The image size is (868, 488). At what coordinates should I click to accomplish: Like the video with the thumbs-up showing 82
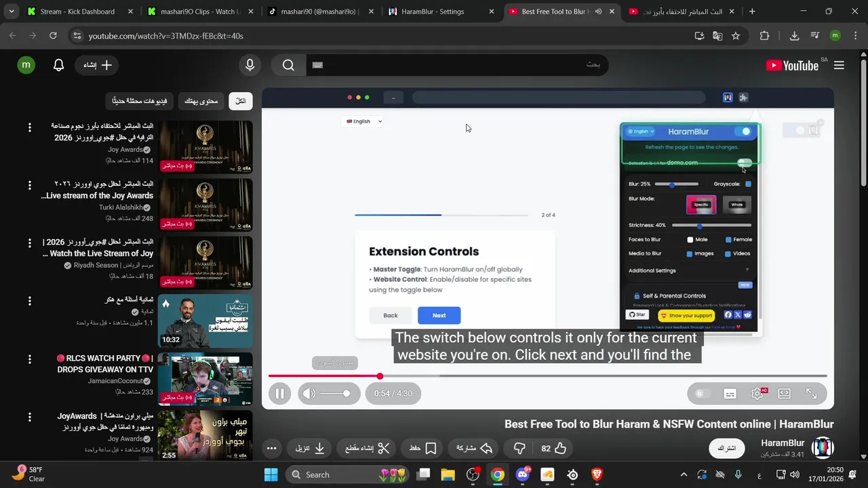[553, 448]
